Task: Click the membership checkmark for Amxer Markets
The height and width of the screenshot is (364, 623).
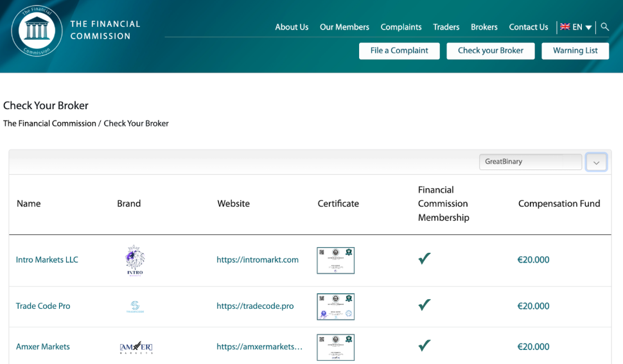Action: 424,346
